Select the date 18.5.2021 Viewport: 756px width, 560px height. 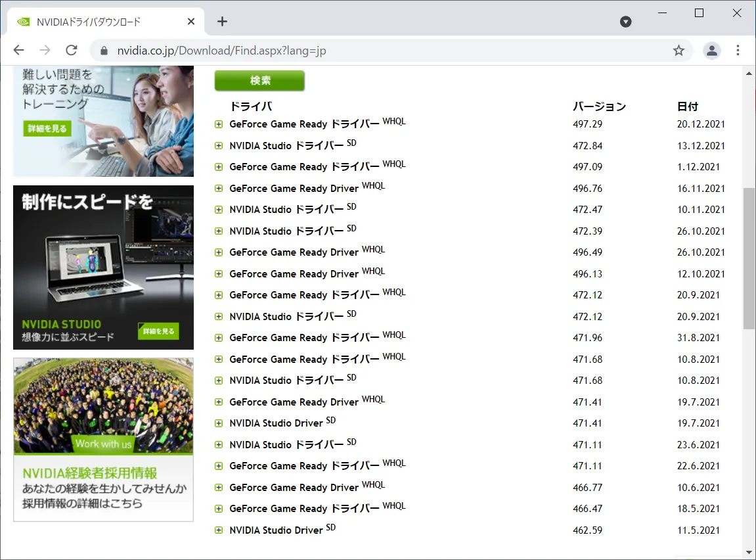coord(698,508)
